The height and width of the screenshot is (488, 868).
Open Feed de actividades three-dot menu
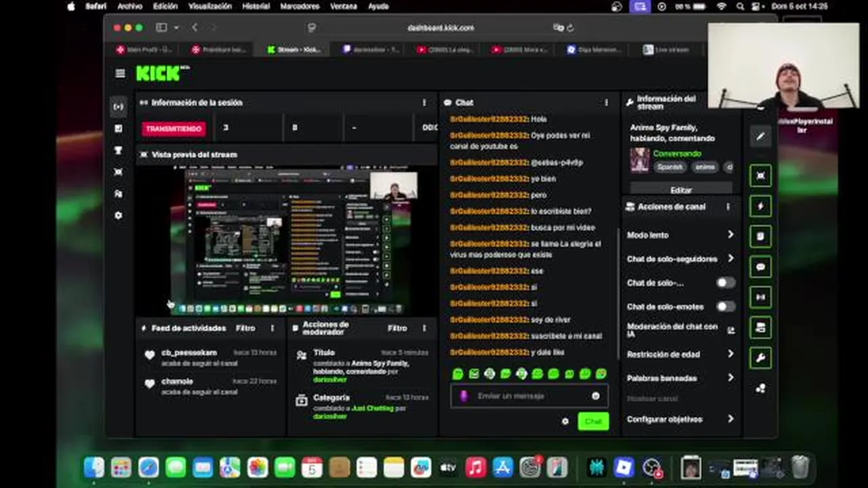coord(273,328)
